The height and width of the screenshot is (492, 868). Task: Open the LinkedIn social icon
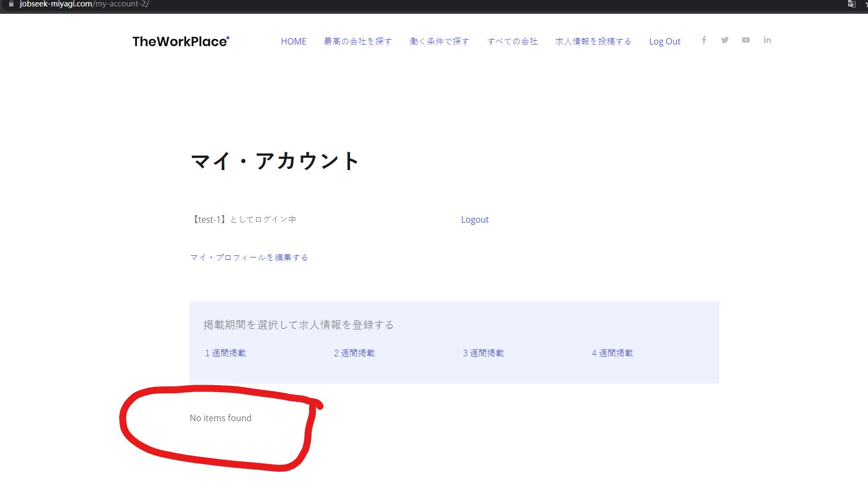(767, 40)
